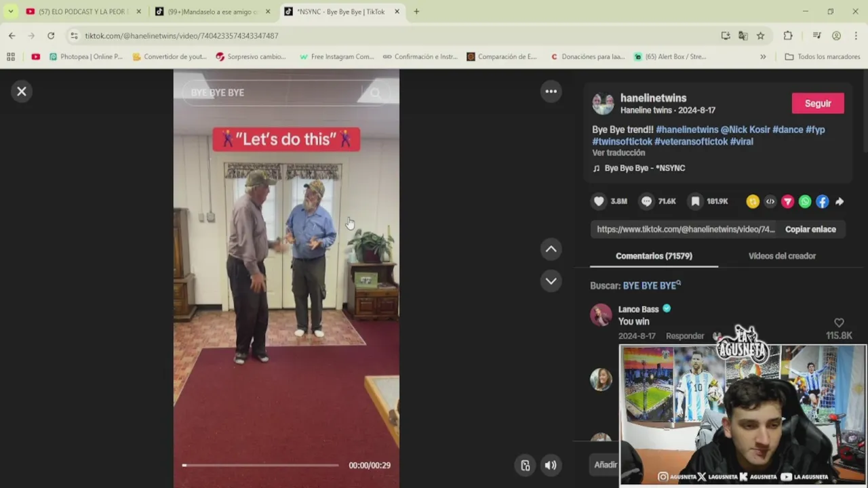Close the TikTok video viewer
Image resolution: width=868 pixels, height=488 pixels.
[22, 91]
